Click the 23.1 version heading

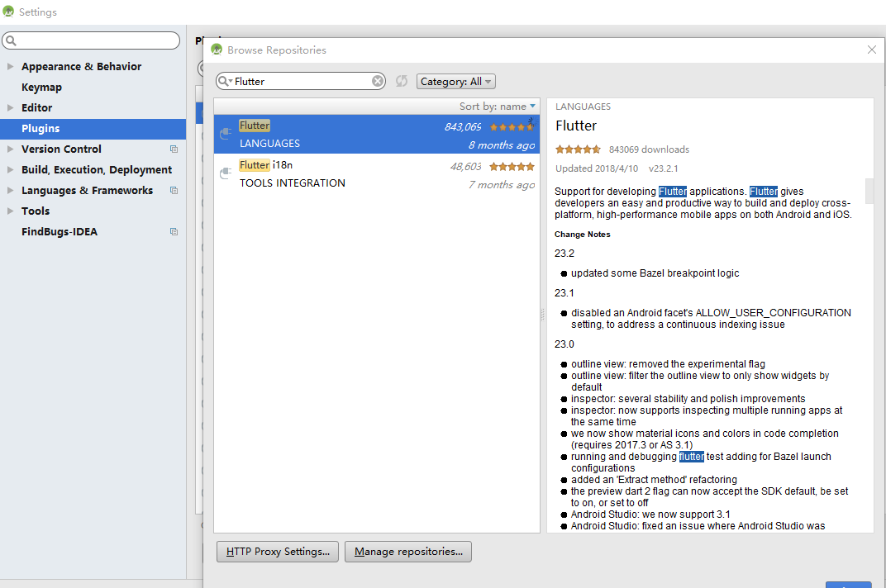[x=564, y=293]
